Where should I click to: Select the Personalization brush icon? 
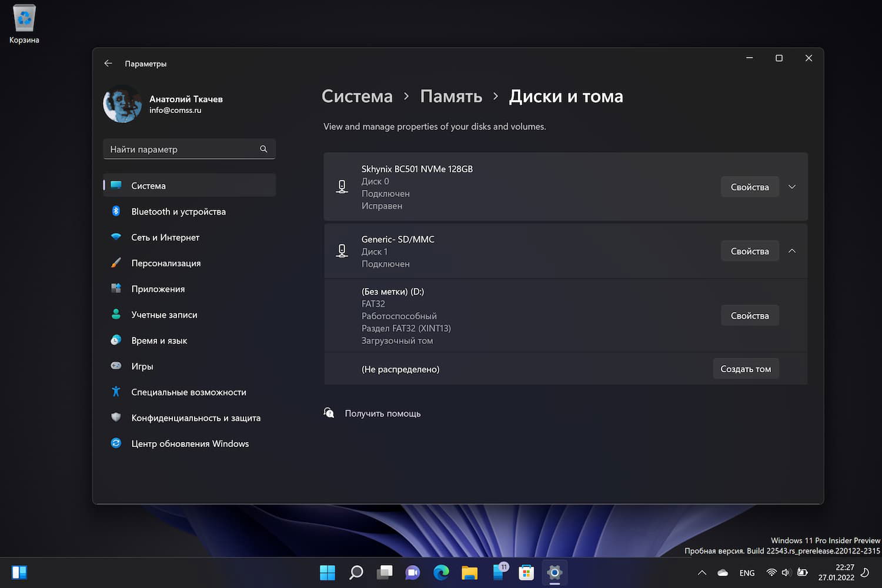(x=116, y=263)
